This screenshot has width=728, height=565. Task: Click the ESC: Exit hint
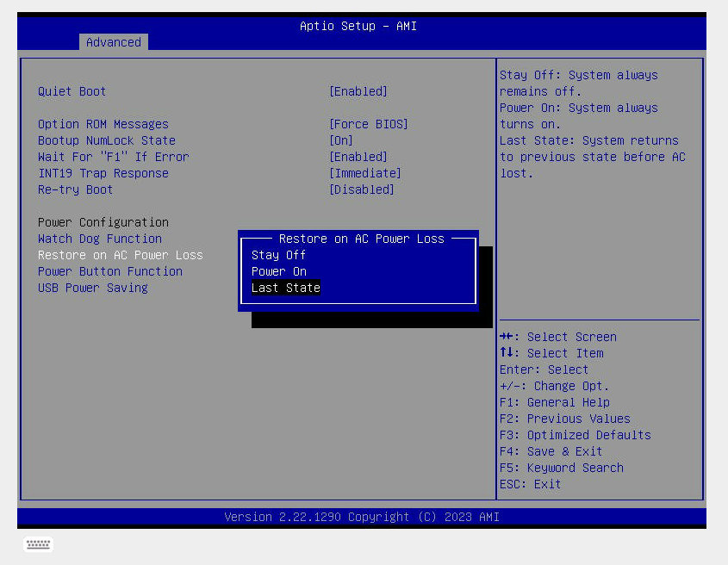530,484
